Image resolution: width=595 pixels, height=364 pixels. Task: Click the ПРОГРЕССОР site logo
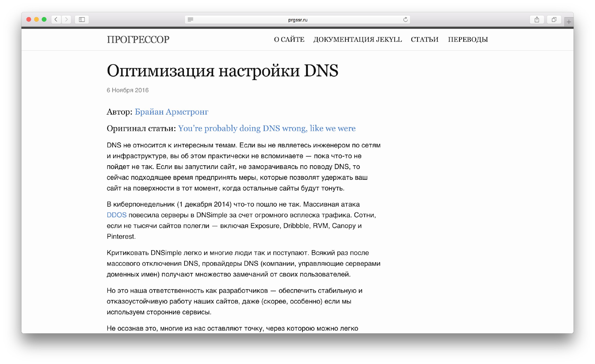(138, 40)
